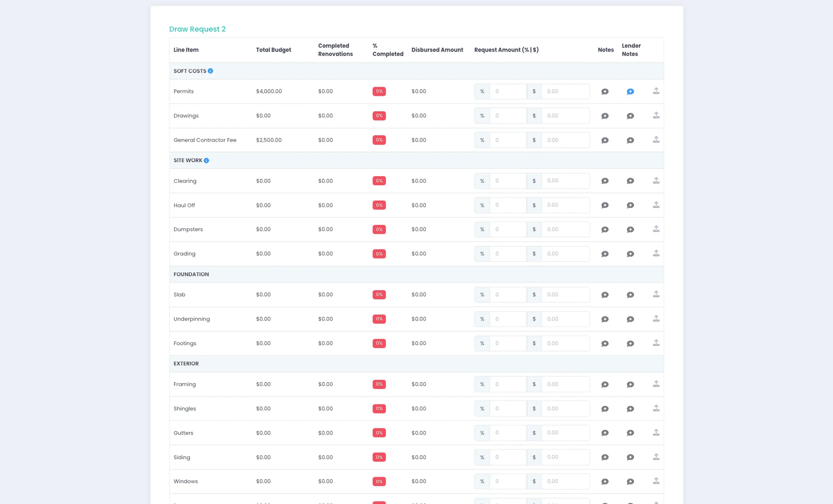The width and height of the screenshot is (833, 504).
Task: Upload file for Shingles row
Action: [x=656, y=408]
